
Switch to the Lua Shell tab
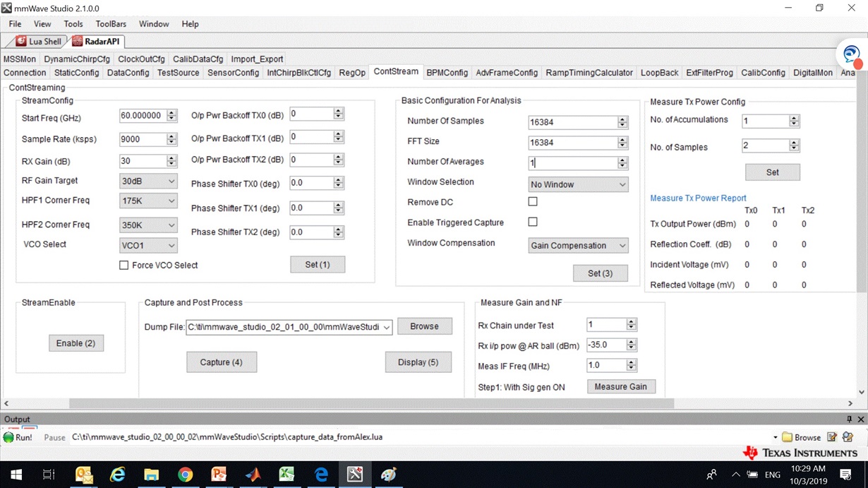click(39, 42)
